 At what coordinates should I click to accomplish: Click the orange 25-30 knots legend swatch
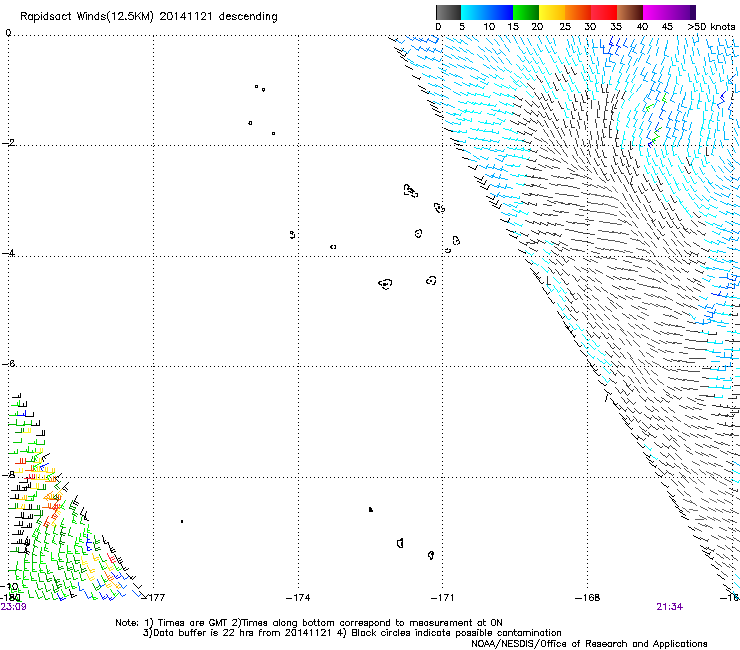578,12
